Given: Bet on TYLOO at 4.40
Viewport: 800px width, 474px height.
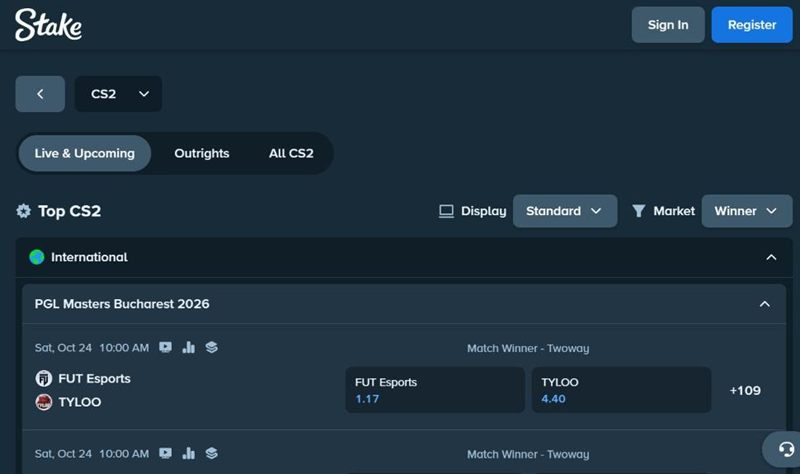Looking at the screenshot, I should [x=621, y=390].
